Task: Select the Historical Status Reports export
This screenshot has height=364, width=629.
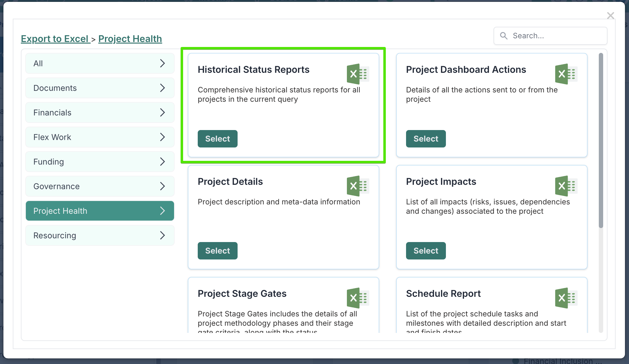Action: tap(217, 139)
